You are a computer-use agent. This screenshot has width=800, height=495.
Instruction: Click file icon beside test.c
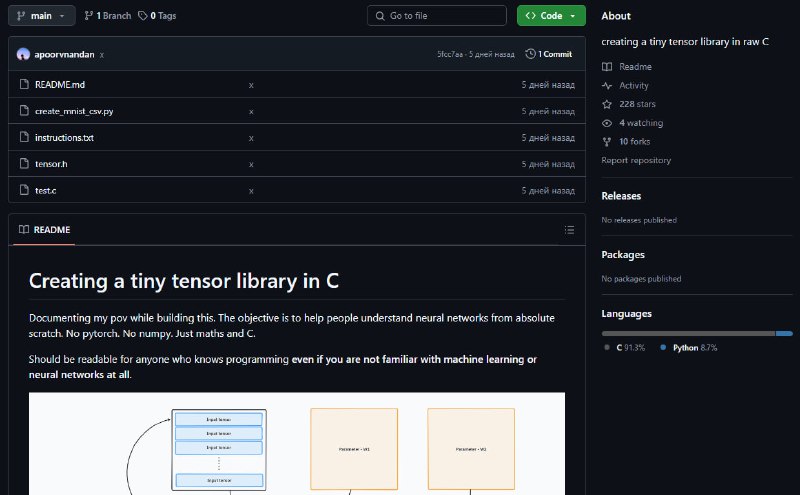(24, 190)
